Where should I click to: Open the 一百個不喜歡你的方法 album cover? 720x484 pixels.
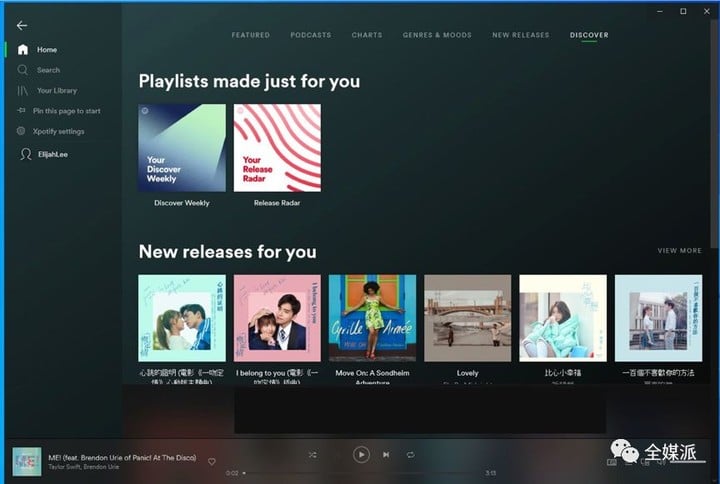(658, 318)
